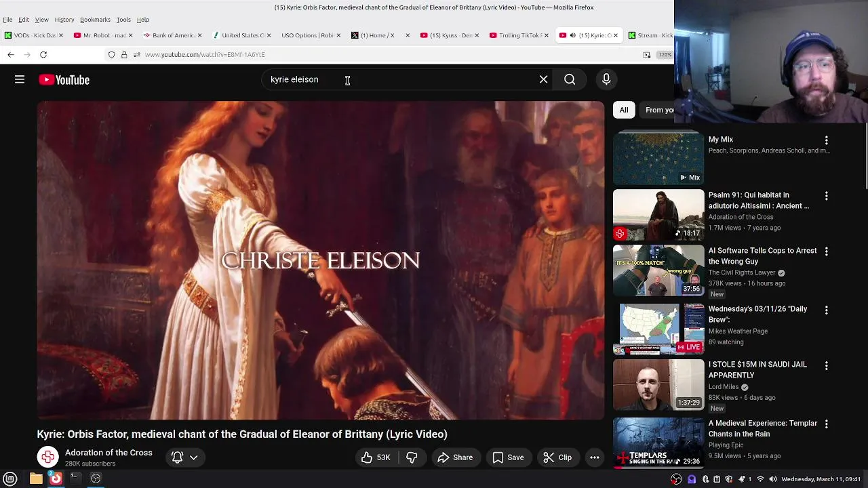Viewport: 868px width, 488px height.
Task: Switch to the Stream - Kick tab
Action: pyautogui.click(x=650, y=35)
